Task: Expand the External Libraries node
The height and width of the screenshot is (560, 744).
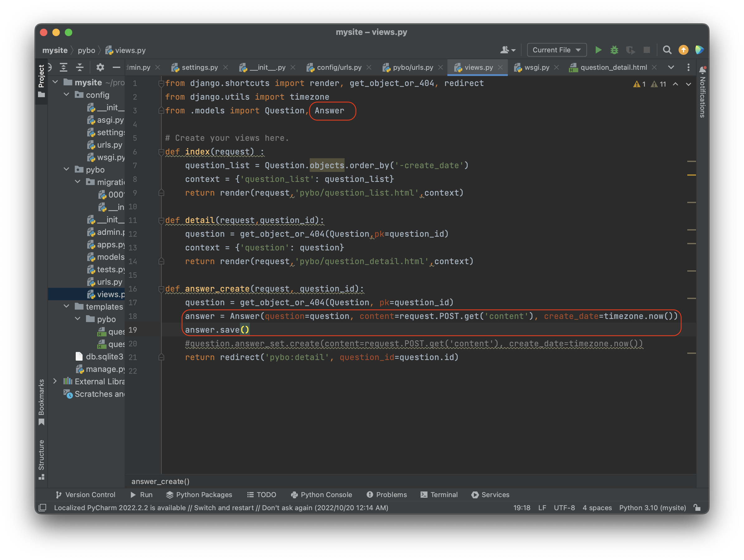Action: click(55, 381)
